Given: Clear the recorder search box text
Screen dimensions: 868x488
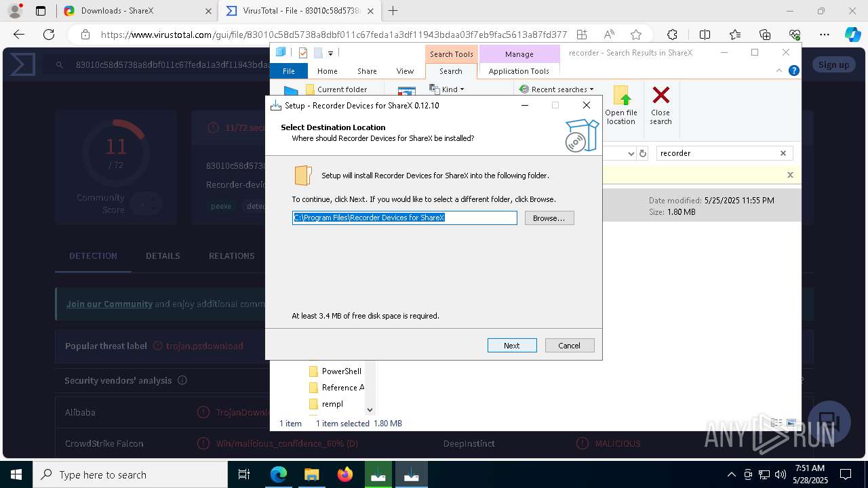Looking at the screenshot, I should point(783,153).
